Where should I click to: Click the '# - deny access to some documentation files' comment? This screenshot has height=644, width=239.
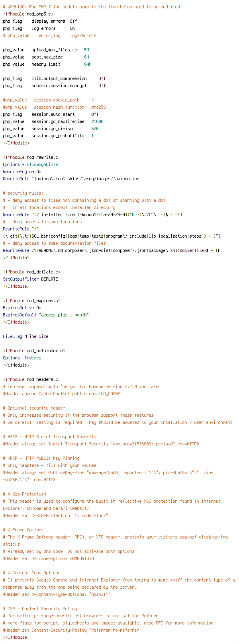[54, 243]
